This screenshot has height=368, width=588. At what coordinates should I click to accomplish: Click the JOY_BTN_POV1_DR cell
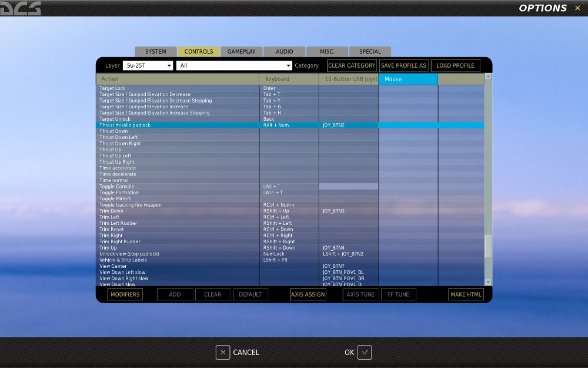[x=349, y=279]
